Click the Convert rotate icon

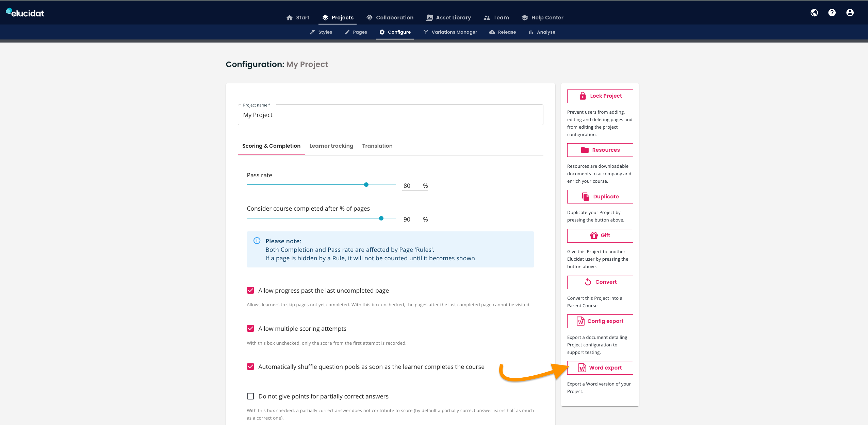(x=588, y=282)
